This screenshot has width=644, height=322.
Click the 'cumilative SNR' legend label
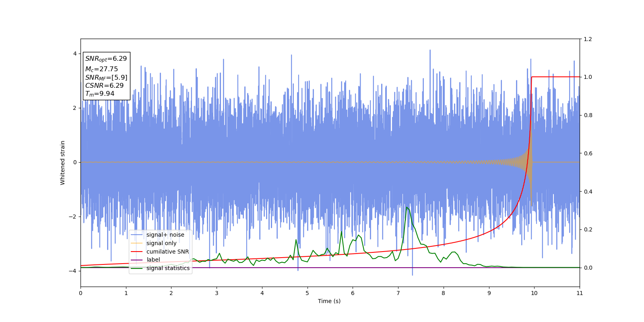(x=167, y=252)
